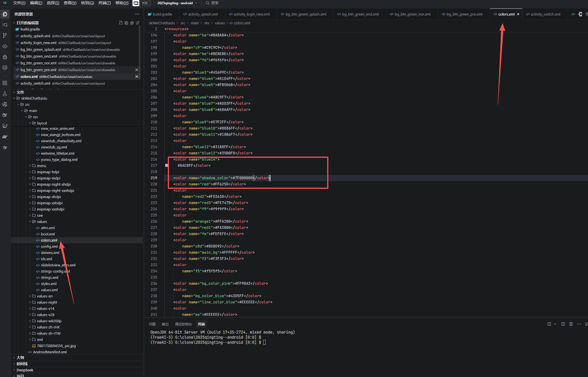Kill terminal using the trash icon
The width and height of the screenshot is (588, 377).
(x=571, y=324)
